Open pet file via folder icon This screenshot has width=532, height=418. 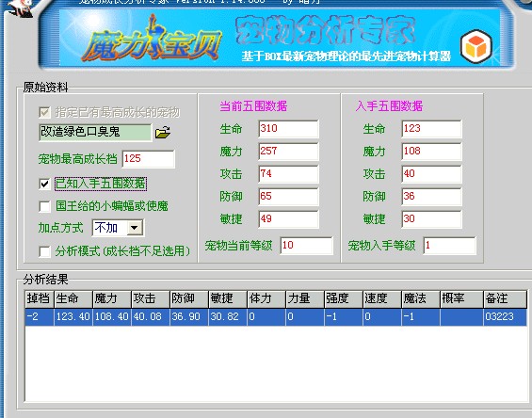(x=163, y=133)
